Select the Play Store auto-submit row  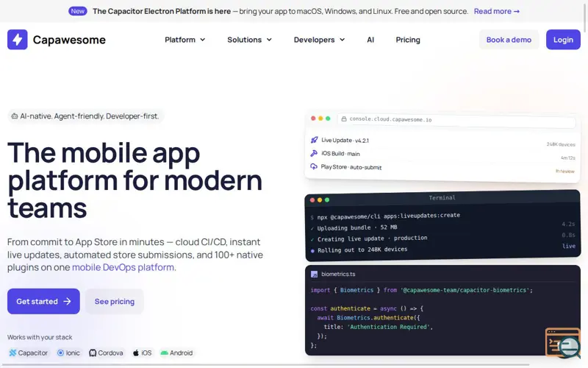click(x=442, y=169)
